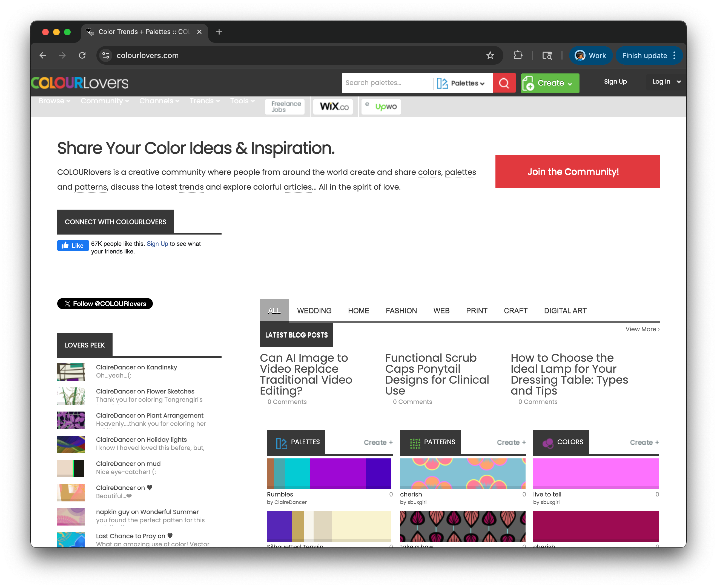Screen dimensions: 717x588
Task: Expand the Log In dropdown arrow
Action: [678, 82]
